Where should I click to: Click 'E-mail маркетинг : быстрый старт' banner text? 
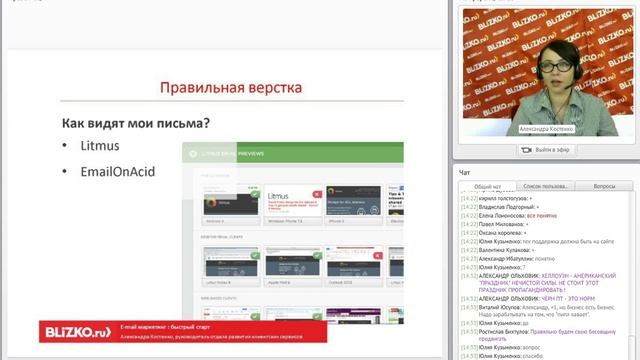click(165, 327)
